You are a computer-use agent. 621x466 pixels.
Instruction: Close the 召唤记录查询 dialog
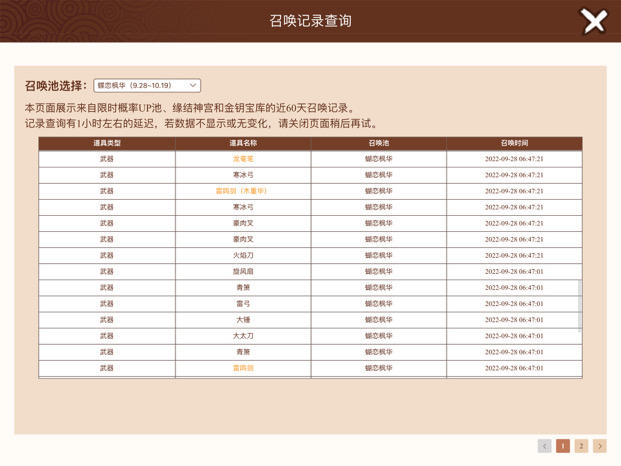[594, 21]
